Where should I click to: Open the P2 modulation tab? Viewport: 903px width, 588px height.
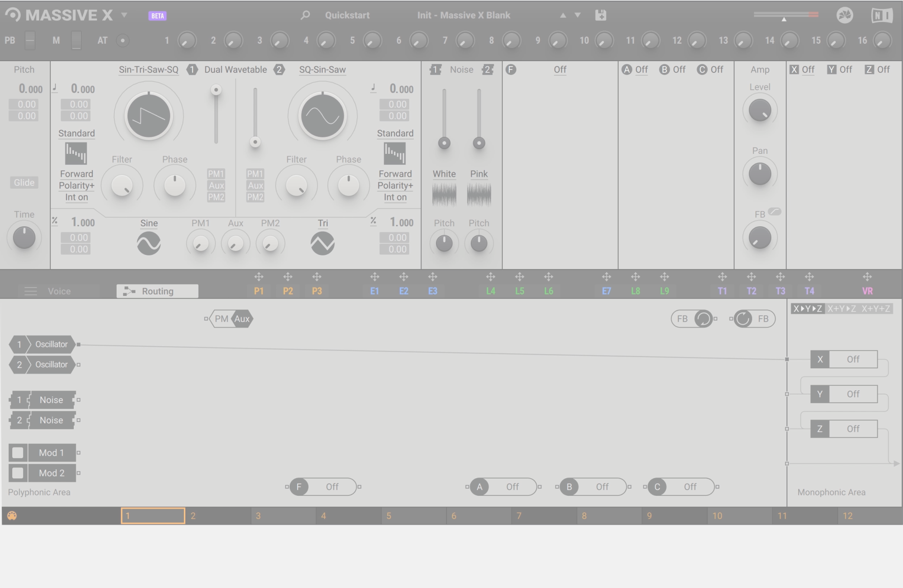click(288, 291)
